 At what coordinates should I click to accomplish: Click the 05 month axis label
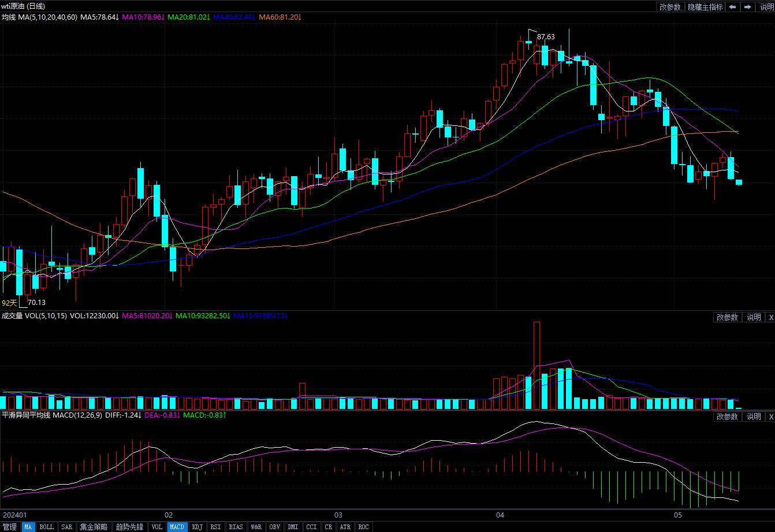point(678,514)
